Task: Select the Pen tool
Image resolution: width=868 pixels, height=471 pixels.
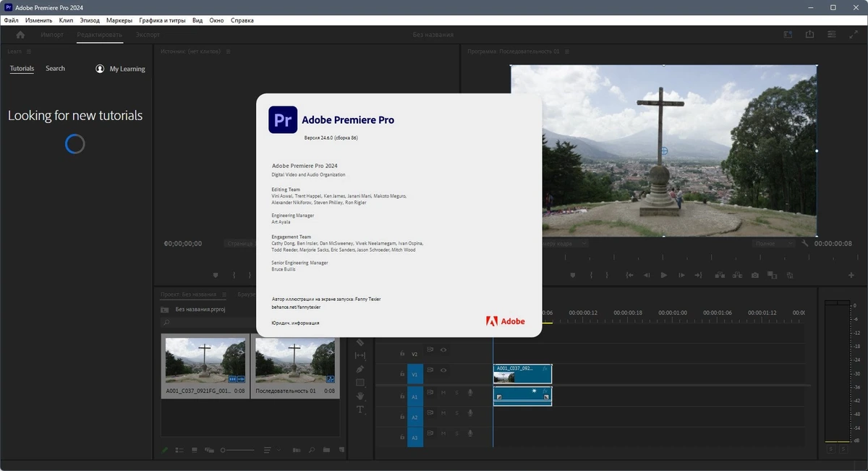Action: tap(359, 369)
